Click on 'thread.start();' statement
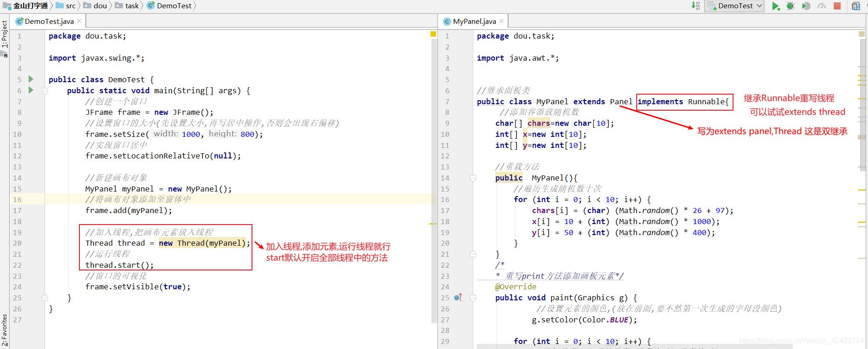Screen dimensions: 868x349 tap(119, 265)
